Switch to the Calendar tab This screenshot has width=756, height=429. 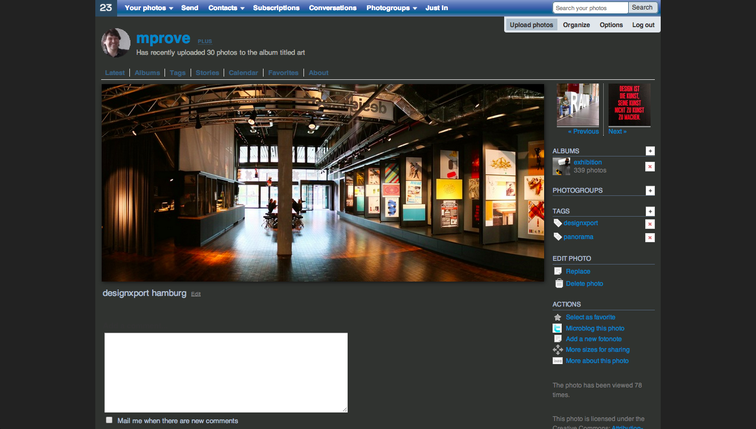pyautogui.click(x=243, y=73)
